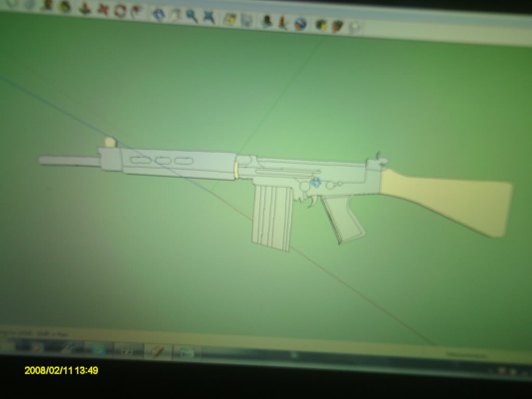
Task: Click the Zoom Extents icon
Action: click(x=209, y=17)
